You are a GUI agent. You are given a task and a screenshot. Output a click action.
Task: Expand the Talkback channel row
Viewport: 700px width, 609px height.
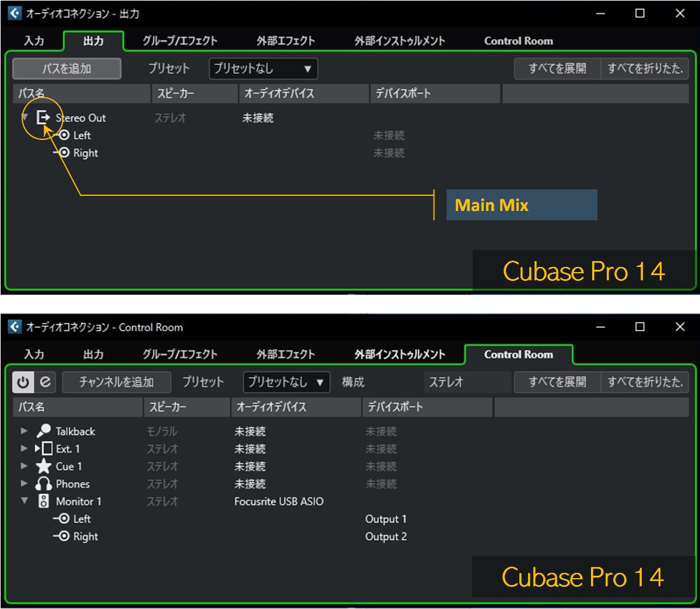click(24, 431)
